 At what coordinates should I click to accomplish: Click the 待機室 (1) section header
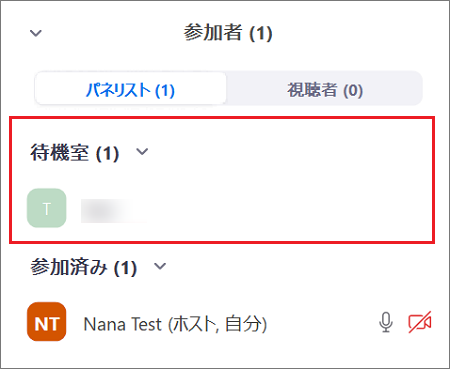click(75, 153)
